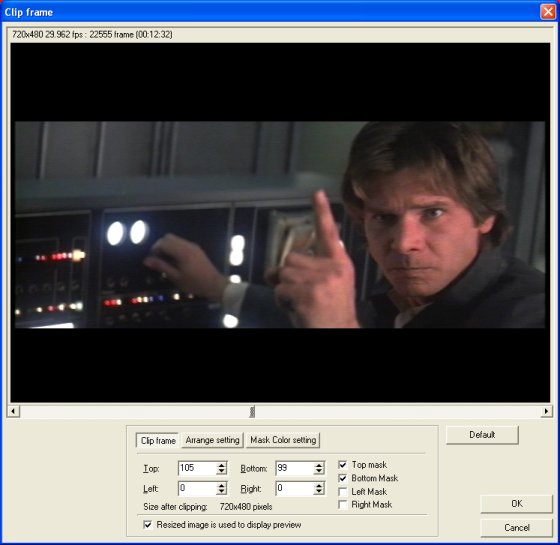This screenshot has height=545, width=560.
Task: Uncheck the Top mask checkbox
Action: [x=342, y=465]
